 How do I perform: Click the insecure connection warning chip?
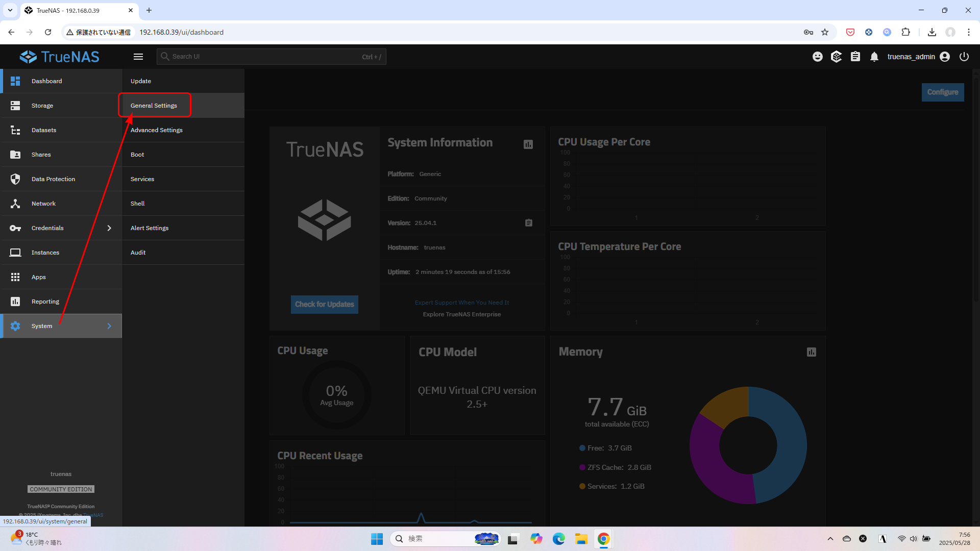99,32
